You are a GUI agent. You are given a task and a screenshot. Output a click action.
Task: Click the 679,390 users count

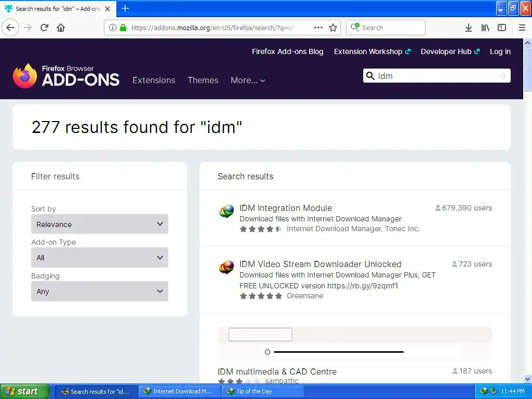coord(463,208)
